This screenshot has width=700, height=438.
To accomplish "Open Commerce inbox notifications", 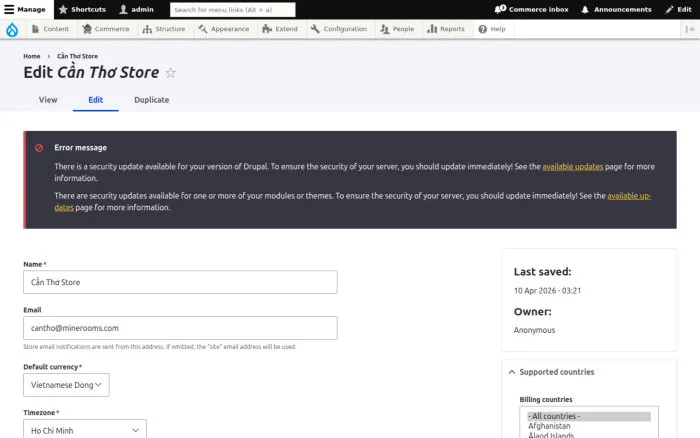I will (x=531, y=9).
